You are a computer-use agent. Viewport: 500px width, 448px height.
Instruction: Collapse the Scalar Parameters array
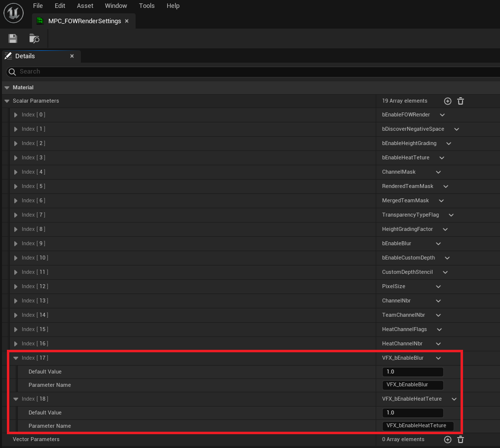[7, 101]
